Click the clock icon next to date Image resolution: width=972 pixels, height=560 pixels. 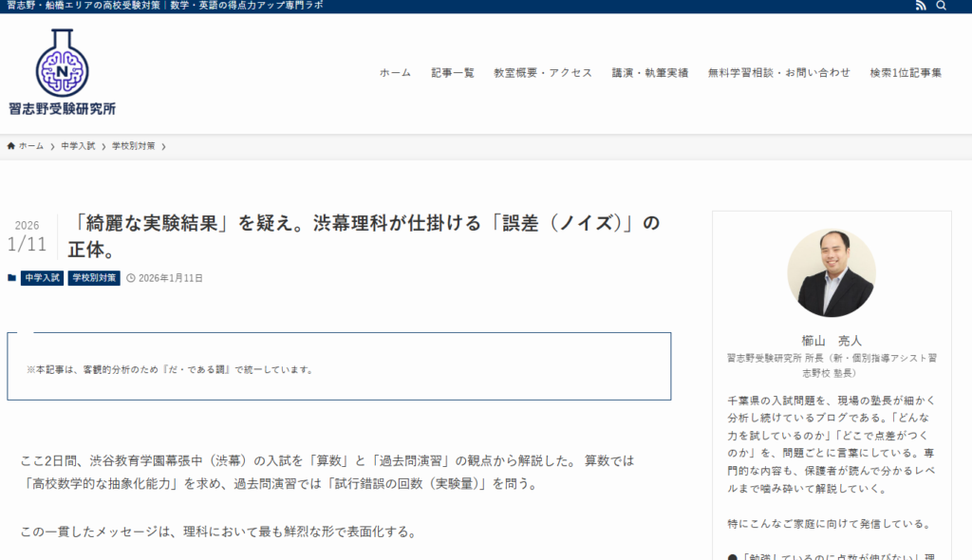pyautogui.click(x=131, y=278)
